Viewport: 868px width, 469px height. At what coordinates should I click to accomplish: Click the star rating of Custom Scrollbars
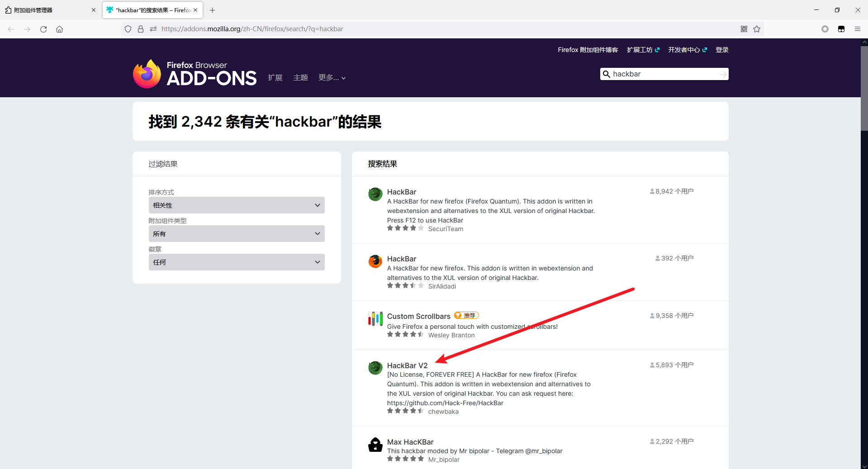405,334
